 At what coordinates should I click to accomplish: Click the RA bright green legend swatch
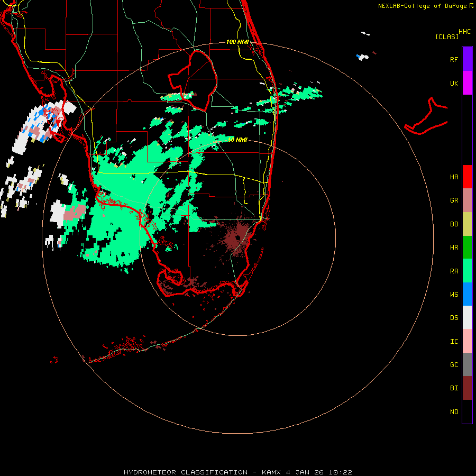coord(467,271)
